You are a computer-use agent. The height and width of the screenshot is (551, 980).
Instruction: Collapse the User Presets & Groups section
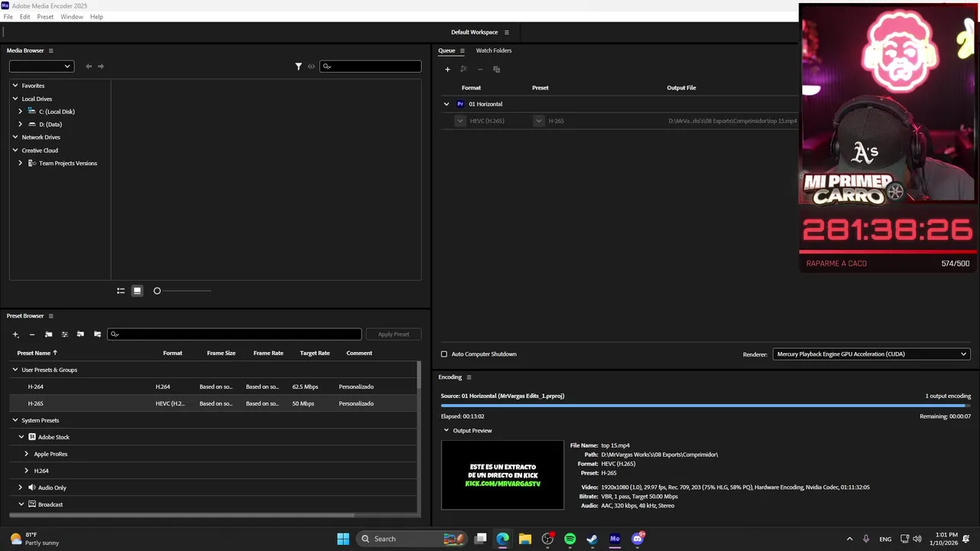pos(15,370)
